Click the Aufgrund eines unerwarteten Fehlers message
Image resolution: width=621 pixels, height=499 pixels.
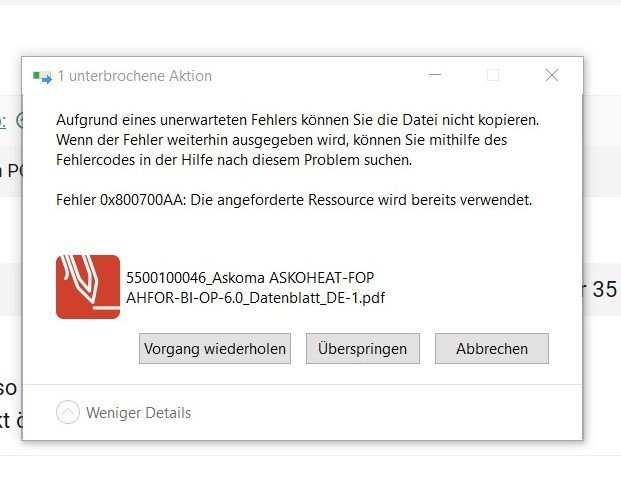297,119
